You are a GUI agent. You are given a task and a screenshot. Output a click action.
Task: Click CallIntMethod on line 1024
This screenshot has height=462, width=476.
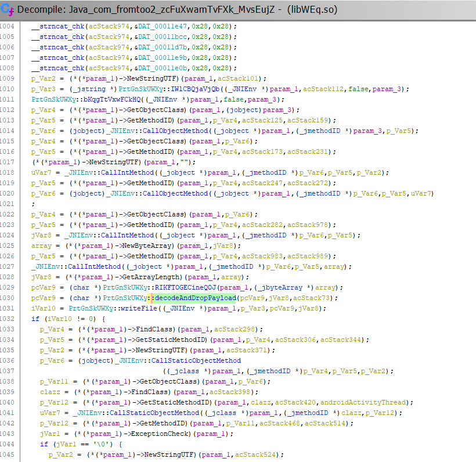127,235
